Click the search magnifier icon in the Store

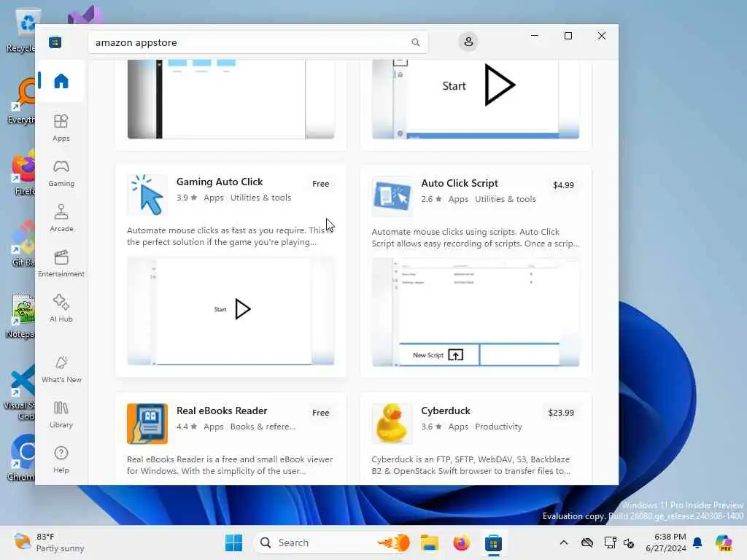(x=415, y=42)
